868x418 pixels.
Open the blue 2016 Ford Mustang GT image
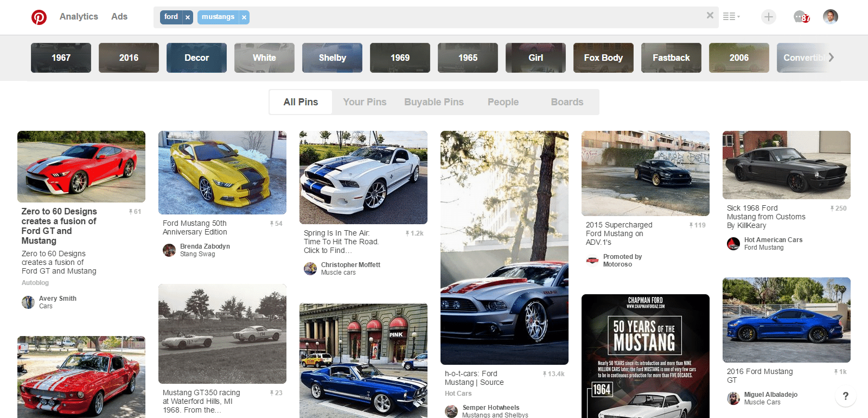pyautogui.click(x=787, y=320)
